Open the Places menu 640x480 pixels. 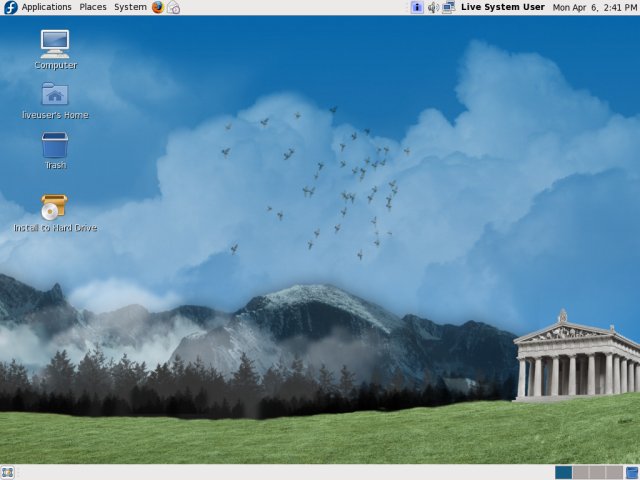click(x=93, y=7)
